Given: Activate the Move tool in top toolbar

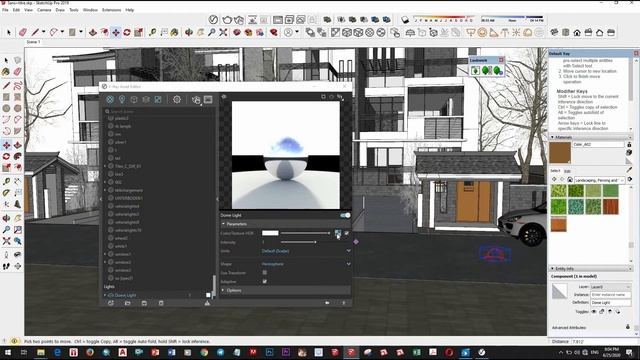Looking at the screenshot, I should [116, 32].
